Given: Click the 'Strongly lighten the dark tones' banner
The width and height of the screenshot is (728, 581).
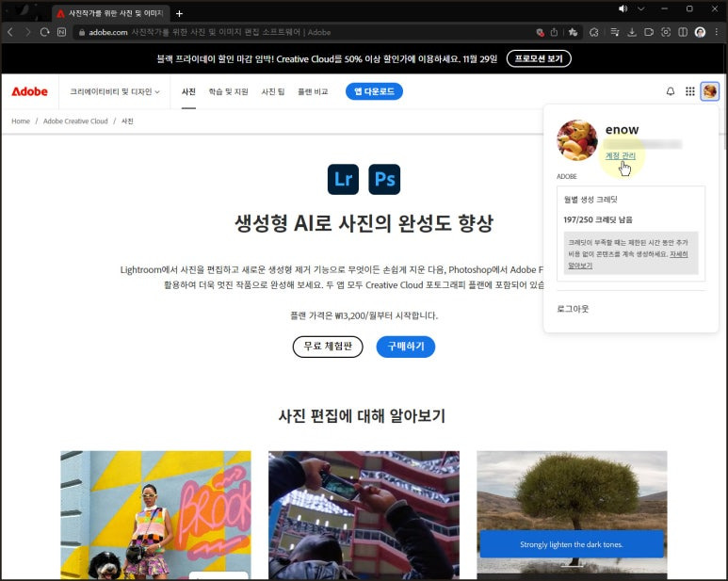Looking at the screenshot, I should (572, 544).
